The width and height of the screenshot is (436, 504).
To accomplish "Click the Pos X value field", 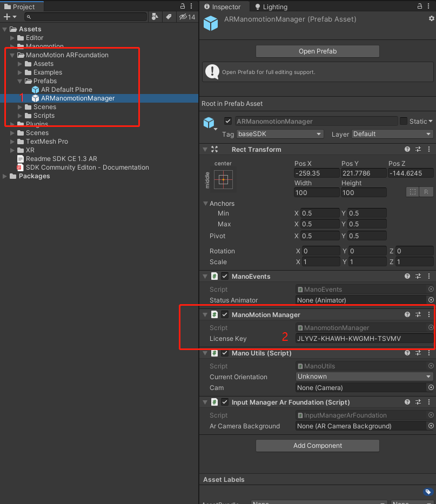I will coord(317,173).
